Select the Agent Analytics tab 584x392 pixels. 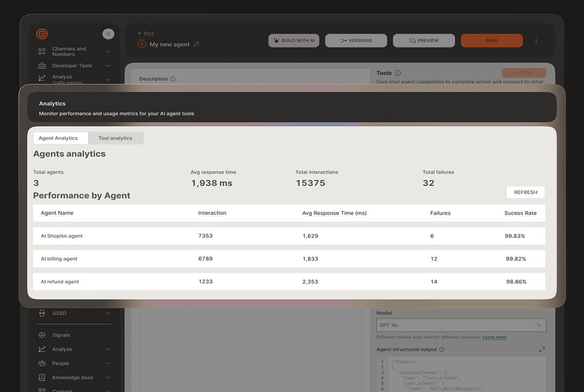tap(59, 138)
